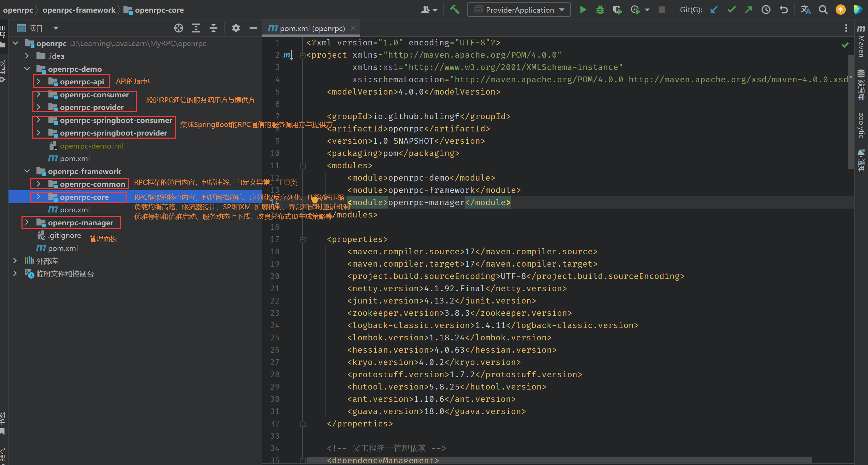This screenshot has width=868, height=465.
Task: Expand openrpc-springboot-consumer module
Action: 39,120
